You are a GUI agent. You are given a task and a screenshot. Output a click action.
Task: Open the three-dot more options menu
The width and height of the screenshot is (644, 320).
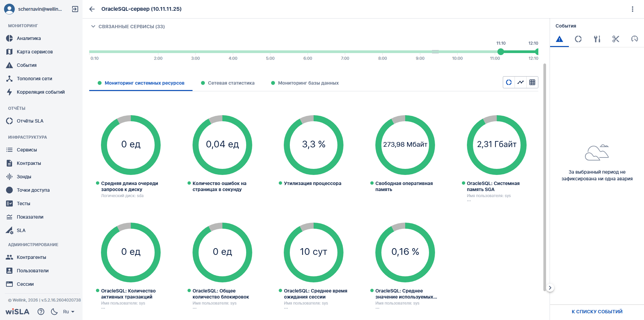click(633, 9)
